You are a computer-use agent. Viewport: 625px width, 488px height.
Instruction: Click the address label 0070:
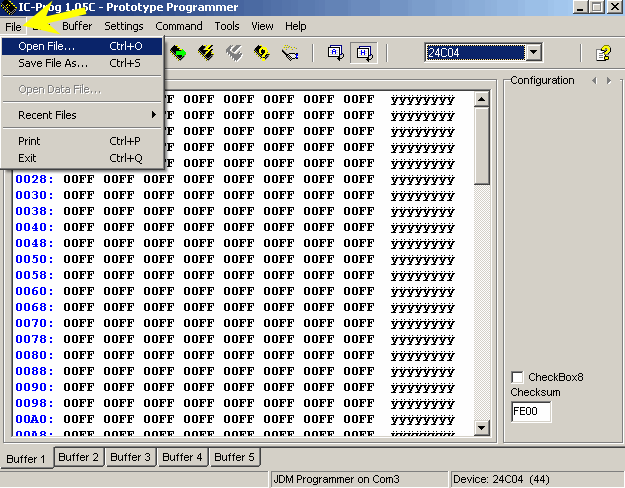[34, 323]
